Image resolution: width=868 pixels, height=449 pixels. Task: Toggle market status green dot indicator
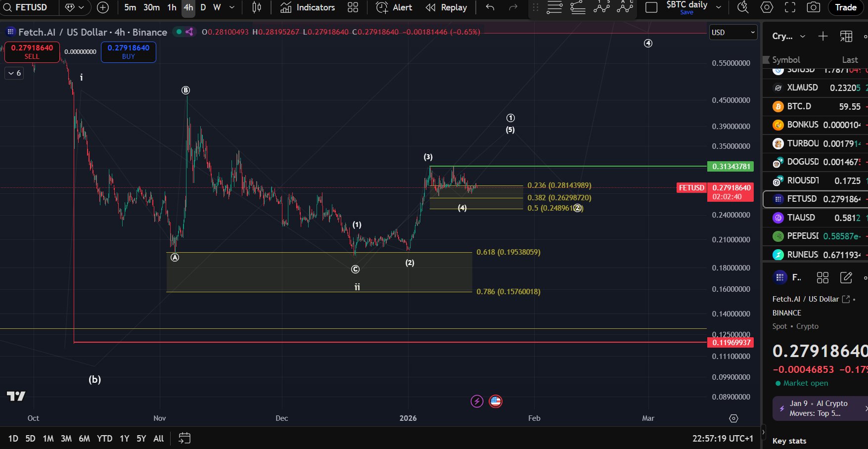click(x=179, y=32)
